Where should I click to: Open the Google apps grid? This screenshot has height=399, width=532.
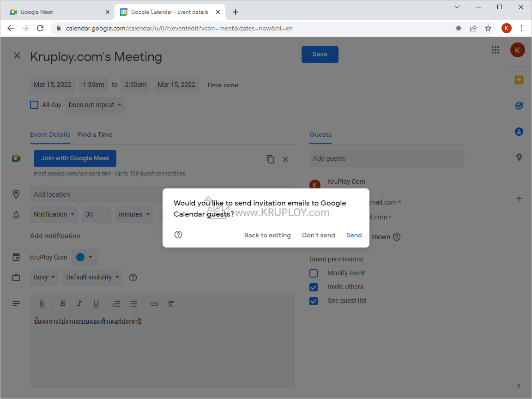pos(496,50)
